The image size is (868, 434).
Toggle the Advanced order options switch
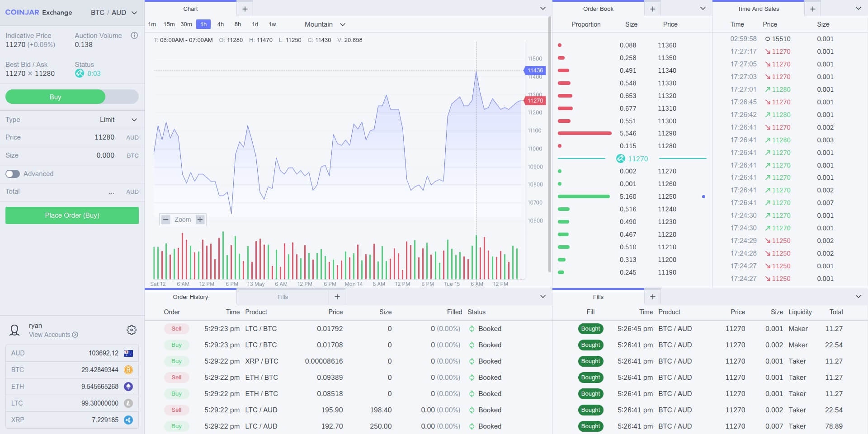point(13,174)
